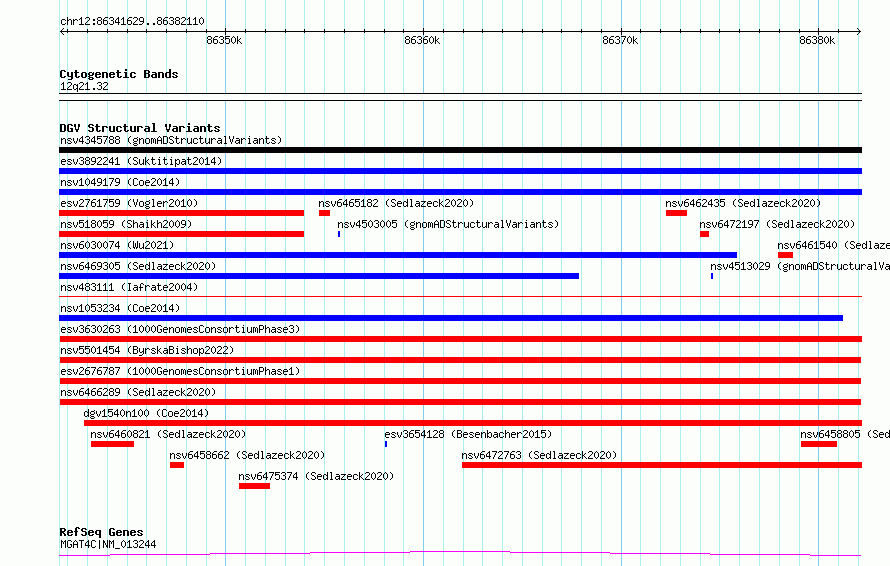Click the red nsv6466289 variant bar
Screen dimensions: 890x566
point(460,402)
